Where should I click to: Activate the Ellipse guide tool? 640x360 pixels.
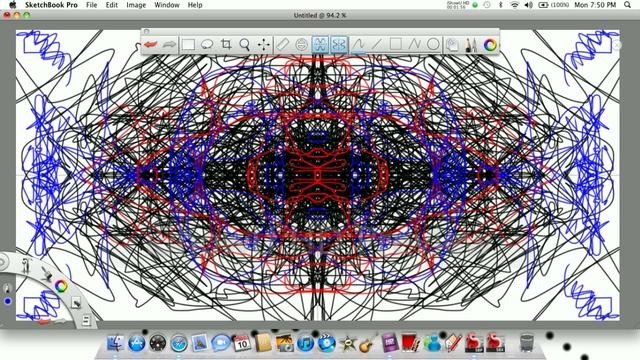301,44
